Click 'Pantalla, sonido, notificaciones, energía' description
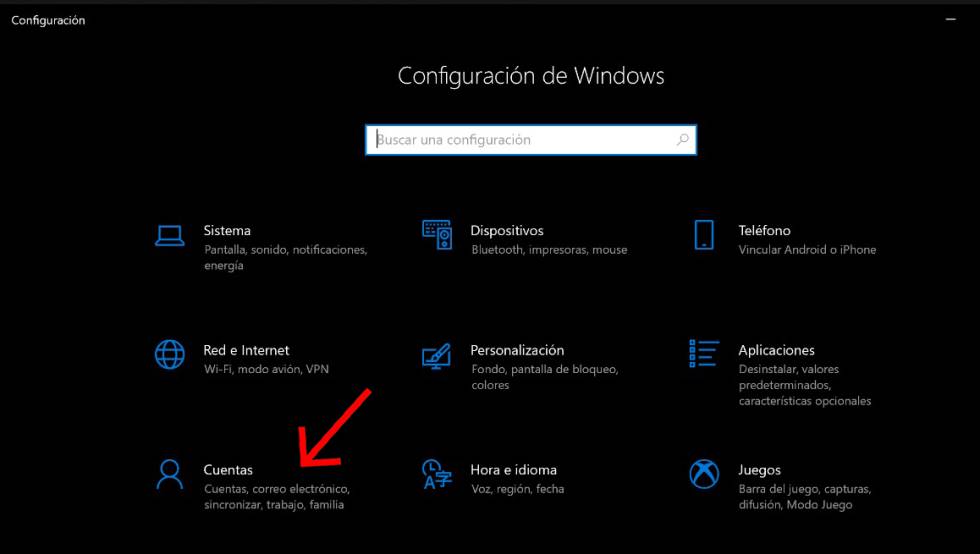The image size is (980, 554). pyautogui.click(x=286, y=258)
